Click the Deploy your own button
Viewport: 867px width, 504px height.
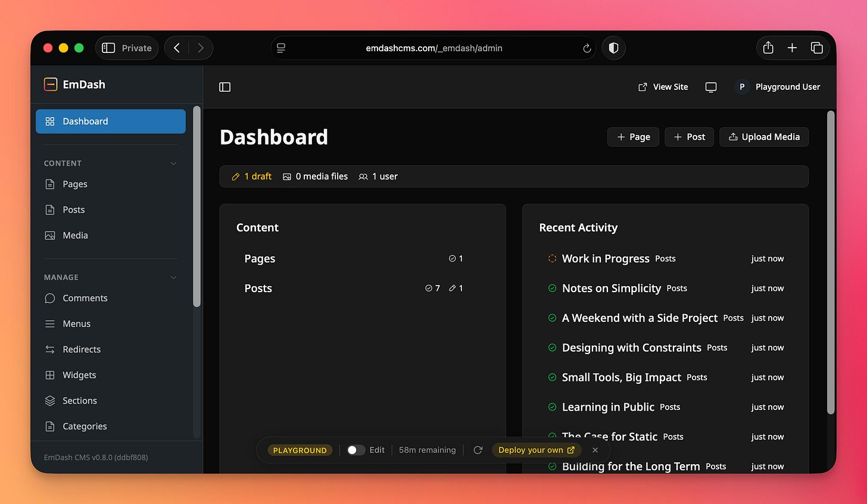[535, 450]
